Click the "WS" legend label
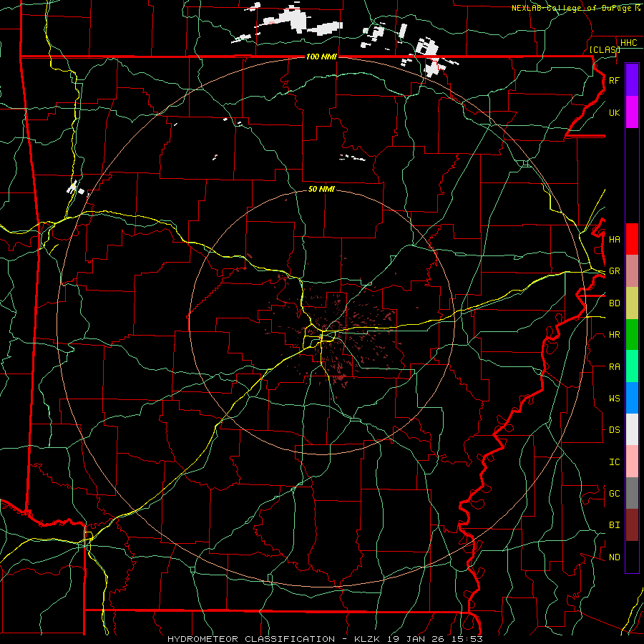644x644 pixels. point(615,398)
